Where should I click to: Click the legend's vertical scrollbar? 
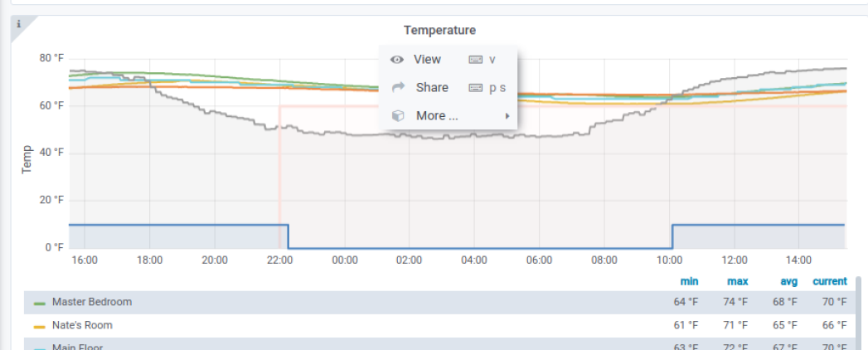click(x=858, y=315)
